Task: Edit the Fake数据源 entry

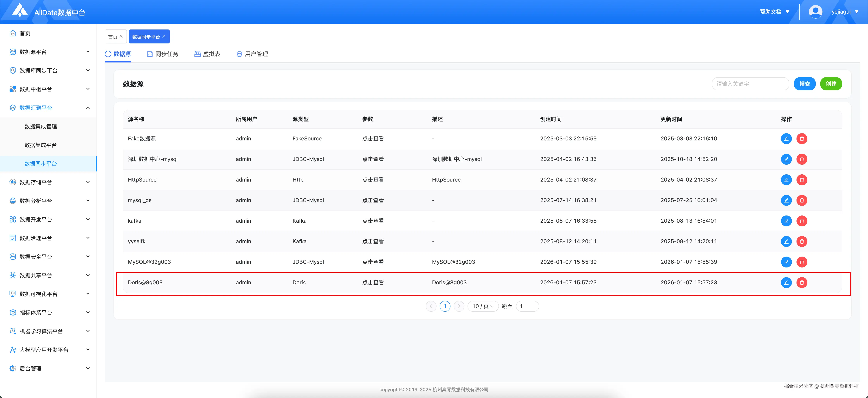Action: pos(786,139)
